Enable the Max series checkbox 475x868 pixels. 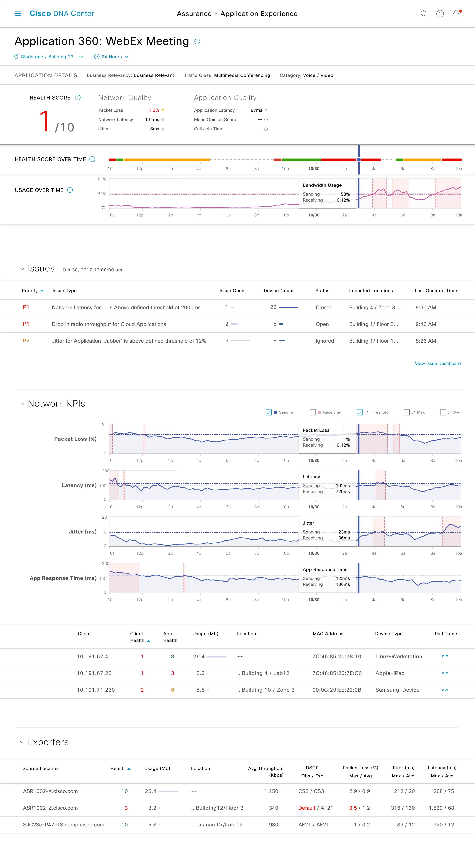click(407, 412)
